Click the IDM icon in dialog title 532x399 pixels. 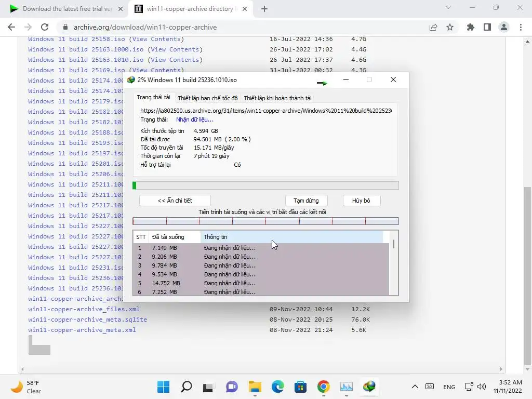click(x=130, y=79)
